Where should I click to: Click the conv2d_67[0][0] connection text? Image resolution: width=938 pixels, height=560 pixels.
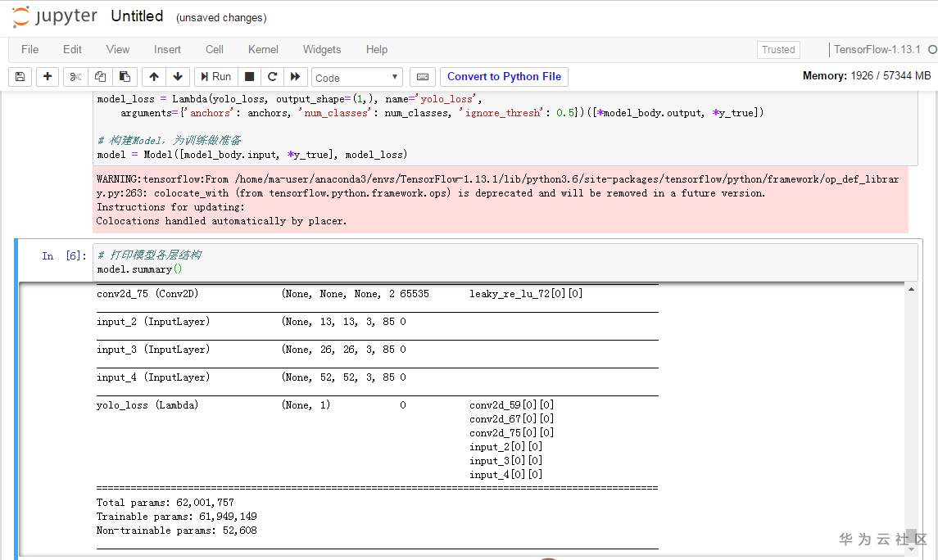coord(511,419)
